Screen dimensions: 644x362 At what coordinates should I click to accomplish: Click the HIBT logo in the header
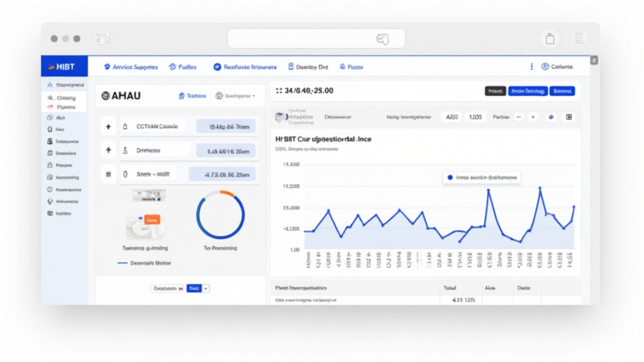(64, 67)
